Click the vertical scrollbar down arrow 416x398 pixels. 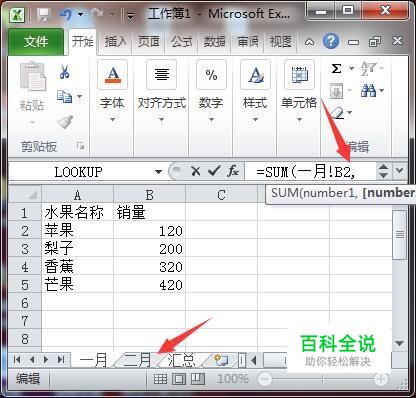pyautogui.click(x=399, y=343)
